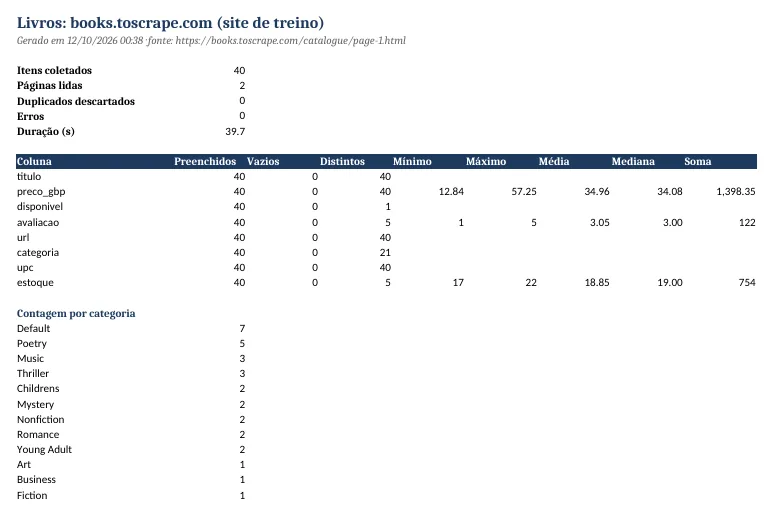This screenshot has height=515, width=773.
Task: Select the 'Itens coletados' label
Action: pyautogui.click(x=54, y=70)
